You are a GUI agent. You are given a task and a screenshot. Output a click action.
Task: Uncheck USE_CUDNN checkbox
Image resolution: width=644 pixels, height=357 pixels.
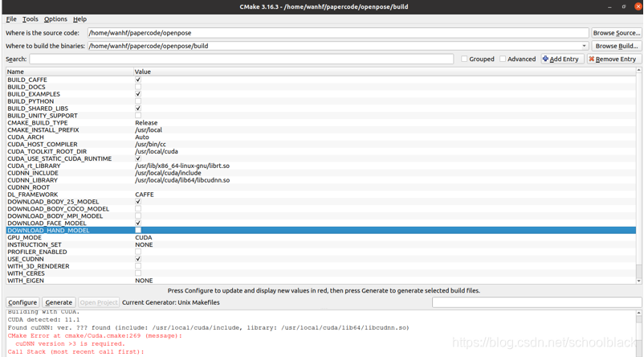coord(138,259)
